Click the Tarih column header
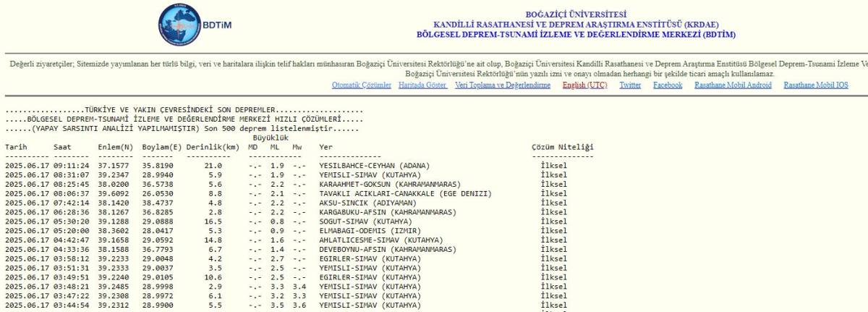This screenshot has width=868, height=312. [16, 147]
